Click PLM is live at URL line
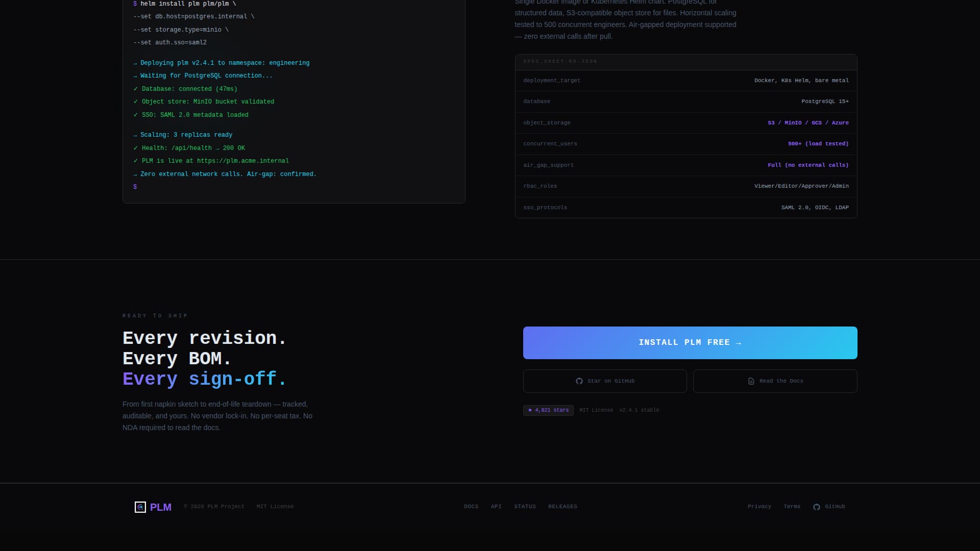 211,161
